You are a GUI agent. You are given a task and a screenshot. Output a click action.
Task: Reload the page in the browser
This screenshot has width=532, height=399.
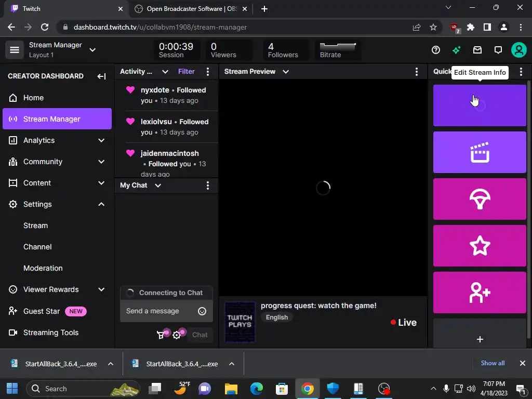tap(45, 27)
